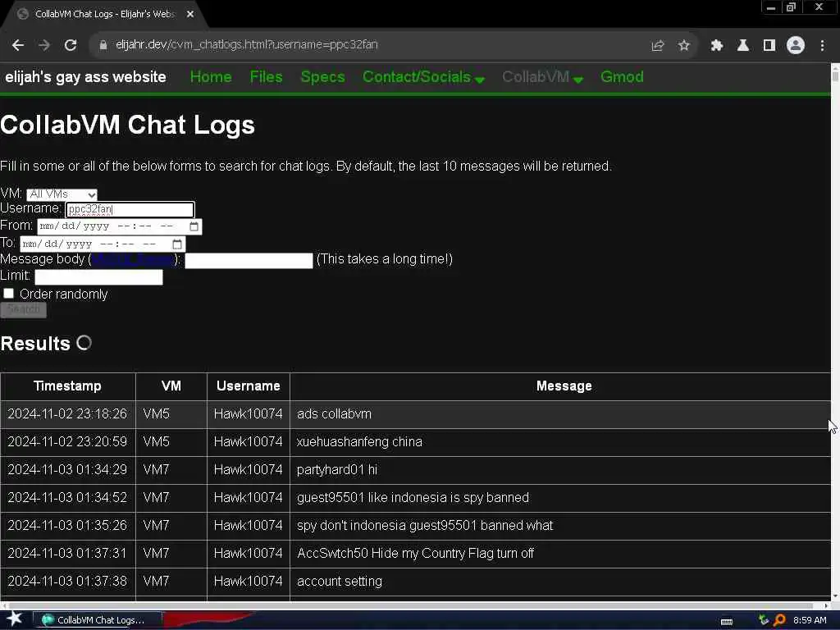840x630 pixels.
Task: Open the taskbar start star button
Action: pos(14,619)
